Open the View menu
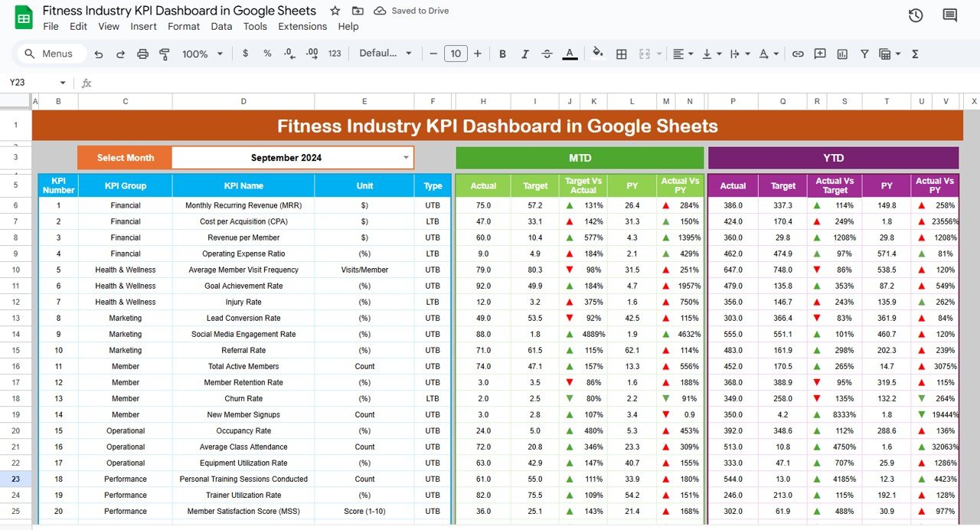Image resolution: width=980 pixels, height=530 pixels. click(x=109, y=26)
